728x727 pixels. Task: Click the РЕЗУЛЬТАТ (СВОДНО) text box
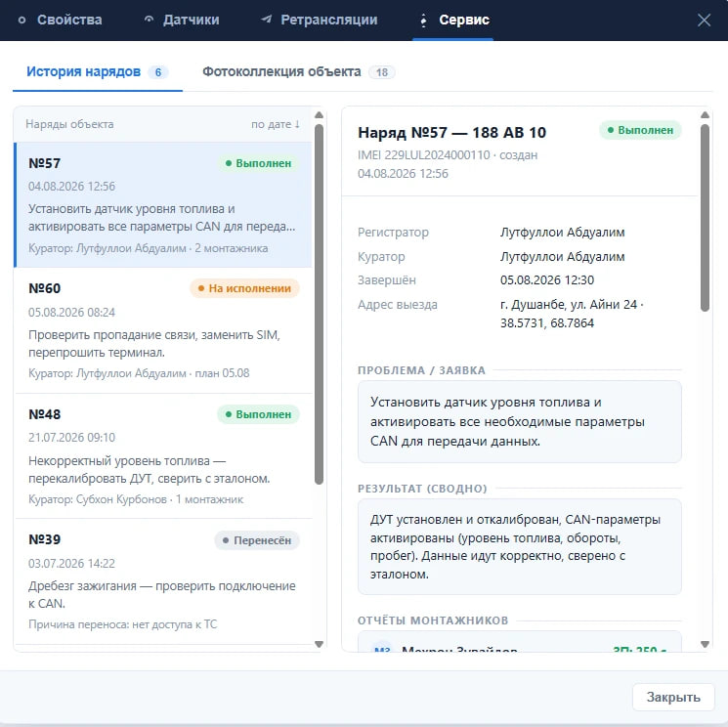coord(520,547)
